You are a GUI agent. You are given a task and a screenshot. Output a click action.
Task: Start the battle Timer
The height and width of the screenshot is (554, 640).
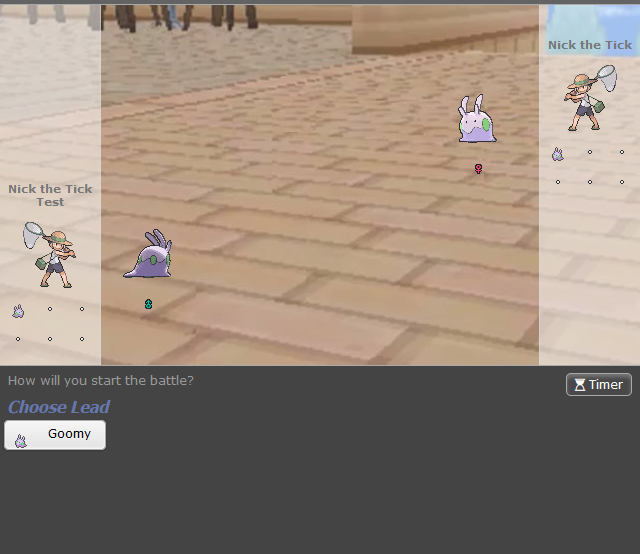(598, 385)
